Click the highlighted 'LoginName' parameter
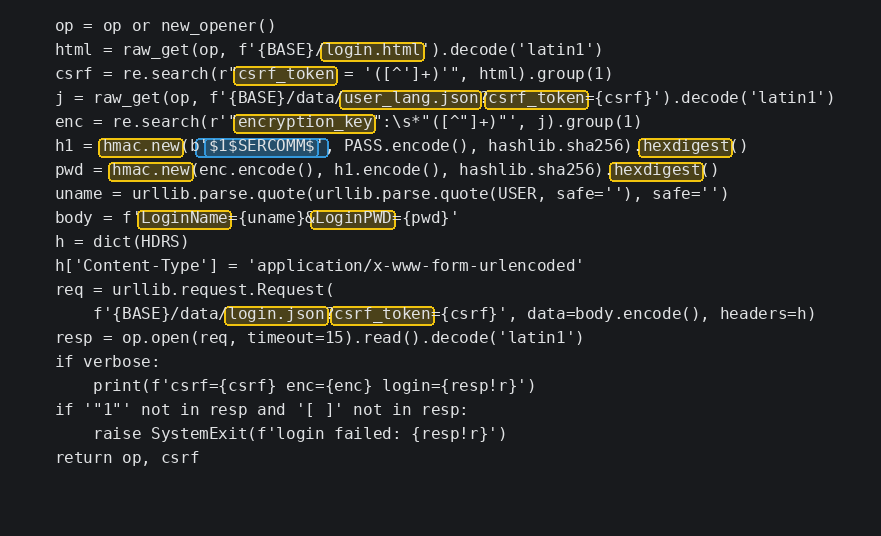This screenshot has height=536, width=881. pyautogui.click(x=184, y=219)
